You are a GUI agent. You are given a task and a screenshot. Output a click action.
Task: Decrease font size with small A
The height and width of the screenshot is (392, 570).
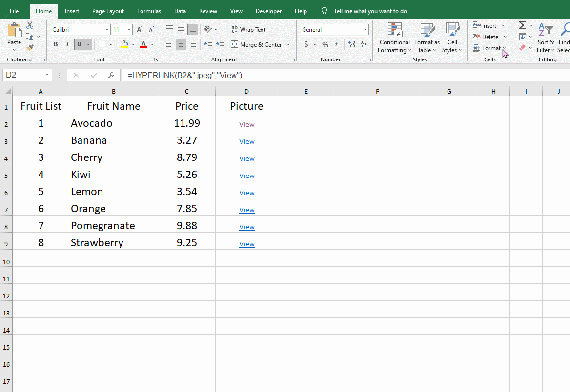click(152, 30)
